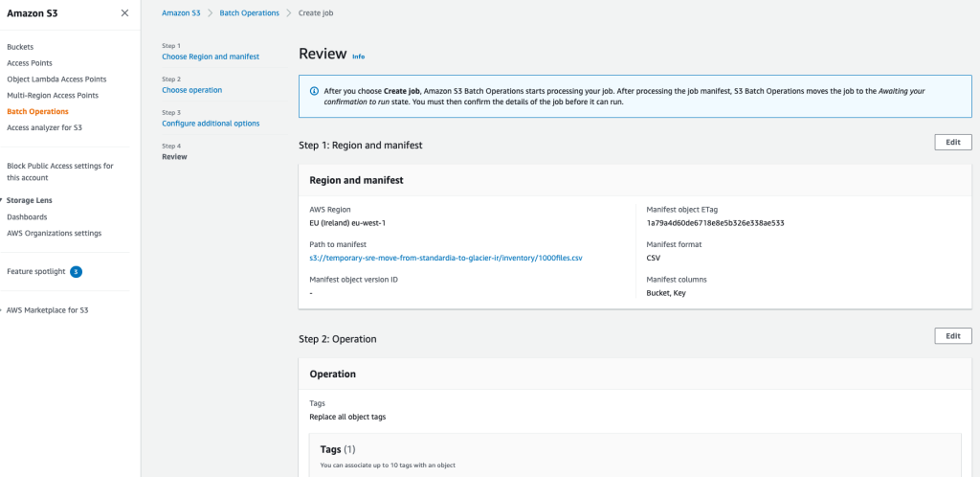Click the Storage Lens section heading

pos(30,201)
